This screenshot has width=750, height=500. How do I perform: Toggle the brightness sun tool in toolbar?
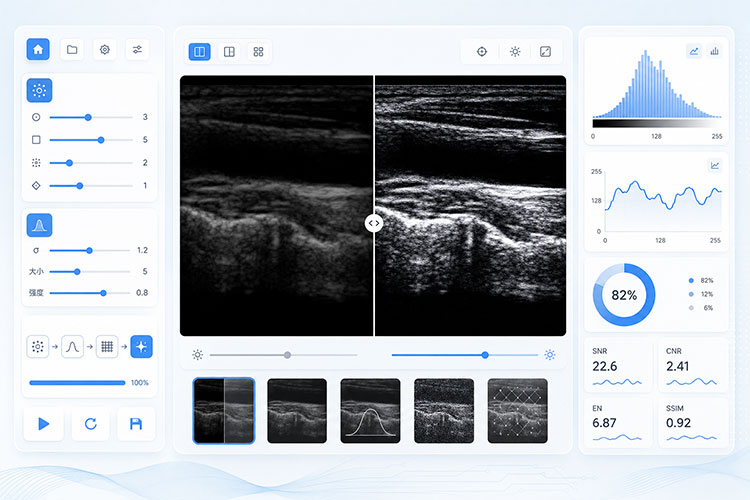515,52
